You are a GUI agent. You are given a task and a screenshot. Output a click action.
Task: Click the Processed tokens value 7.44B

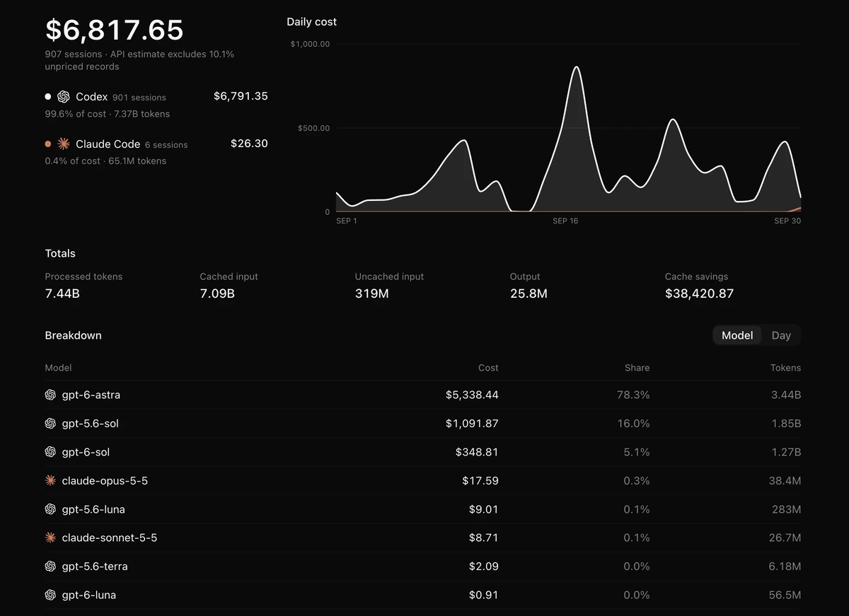(62, 294)
